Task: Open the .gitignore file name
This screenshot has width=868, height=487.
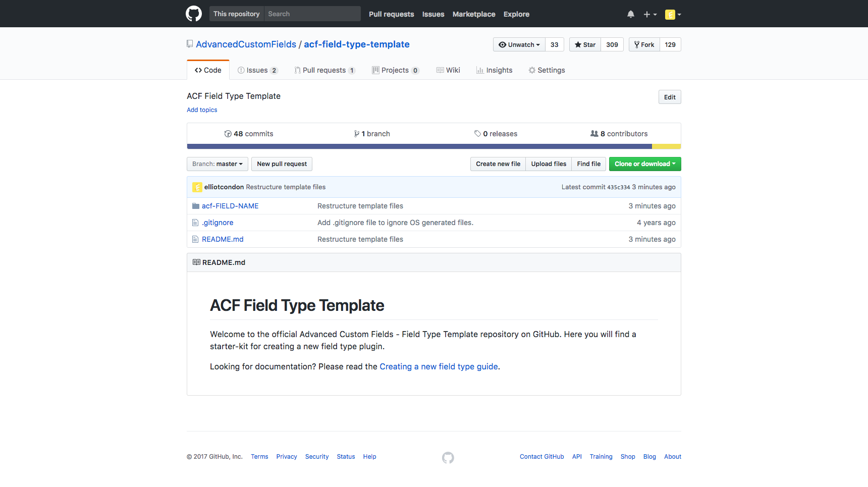Action: (x=218, y=223)
